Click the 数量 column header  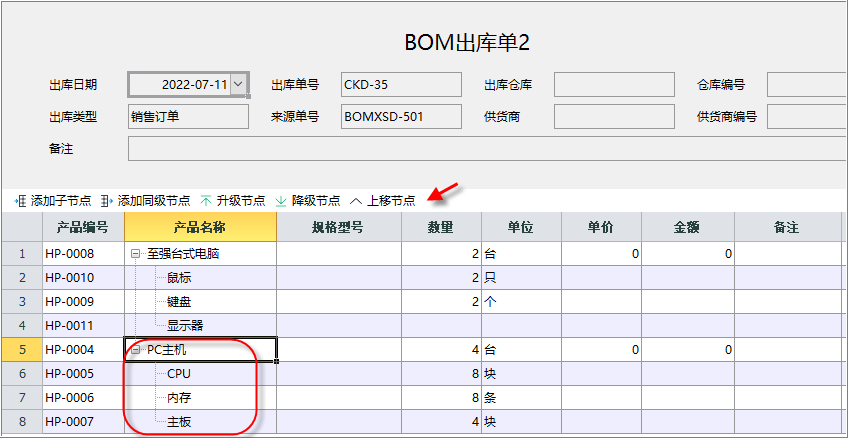(441, 228)
